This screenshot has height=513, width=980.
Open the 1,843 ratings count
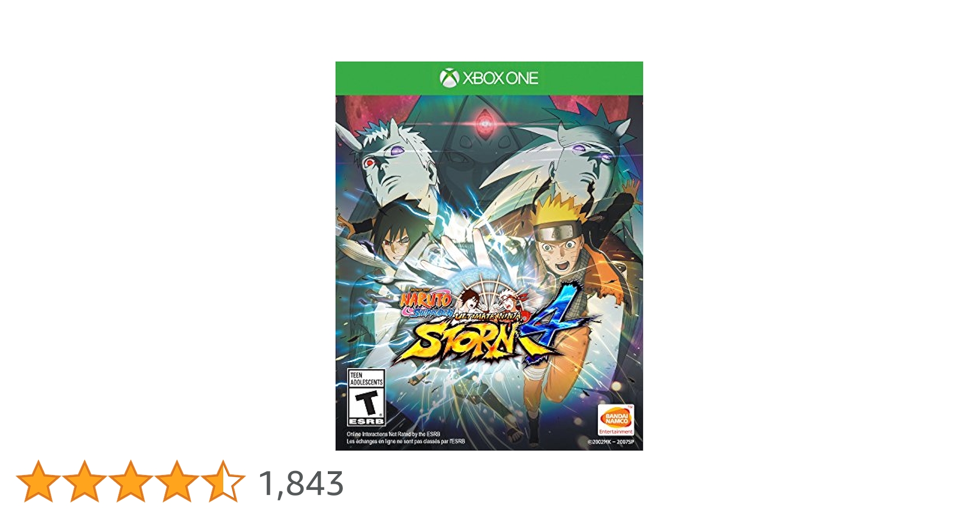click(x=301, y=483)
